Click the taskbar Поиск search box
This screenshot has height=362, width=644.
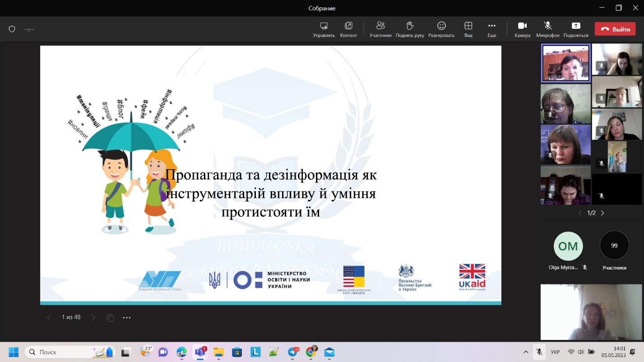70,352
